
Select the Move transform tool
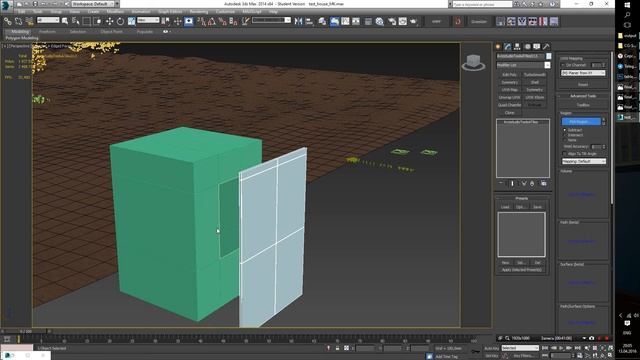[109, 21]
